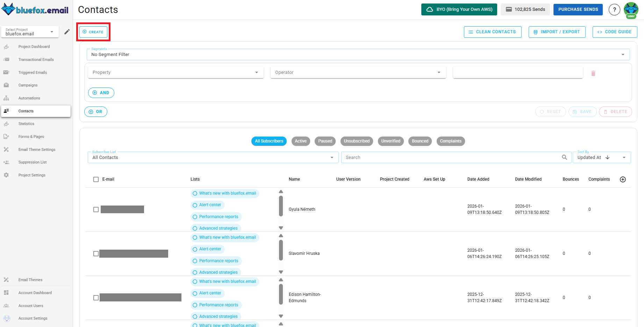Toggle the select-all contacts checkbox
The height and width of the screenshot is (327, 644).
(x=96, y=179)
